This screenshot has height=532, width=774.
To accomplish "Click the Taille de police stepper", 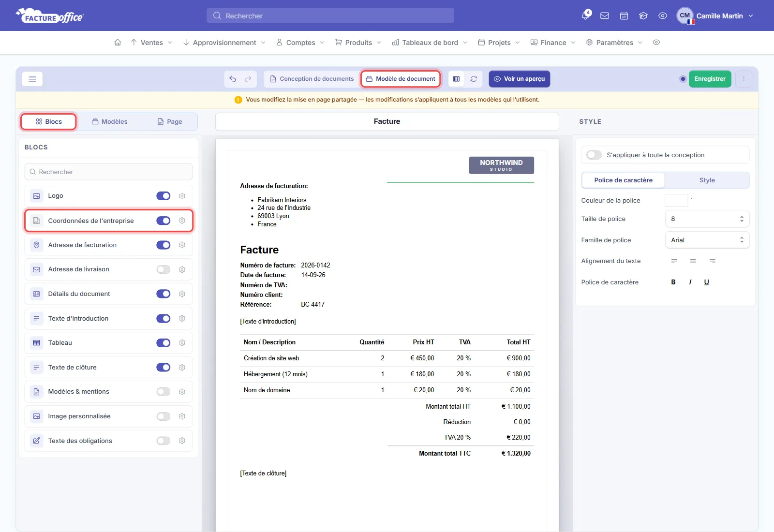I will [742, 219].
